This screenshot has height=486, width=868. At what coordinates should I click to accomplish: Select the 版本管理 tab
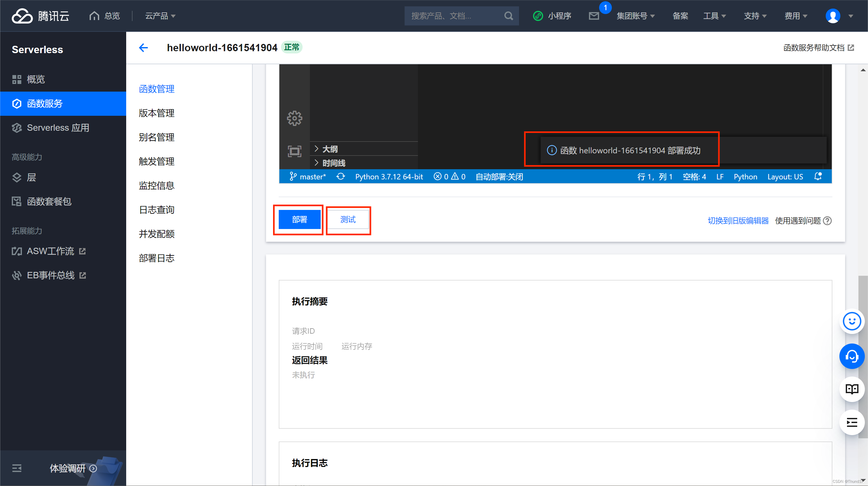tap(156, 113)
